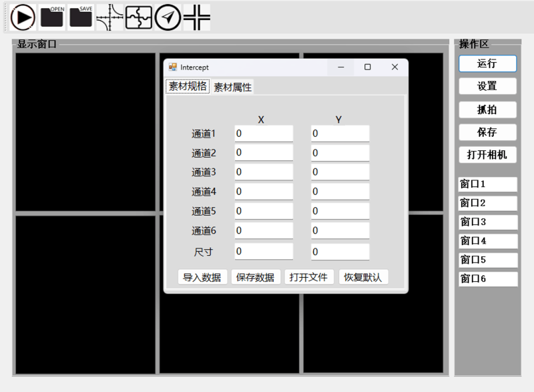534x392 pixels.
Task: Click the top-left black display window
Action: (x=85, y=132)
